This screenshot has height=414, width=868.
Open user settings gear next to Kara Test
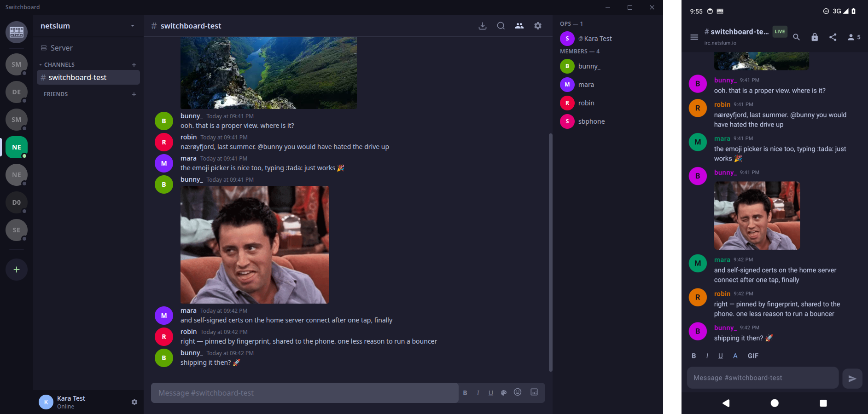[x=134, y=402]
